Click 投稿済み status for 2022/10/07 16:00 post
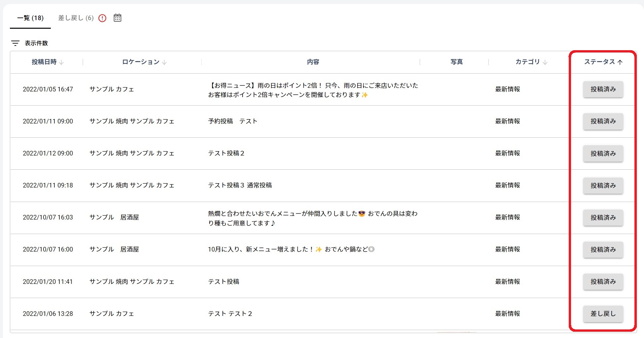The image size is (644, 338). point(603,250)
